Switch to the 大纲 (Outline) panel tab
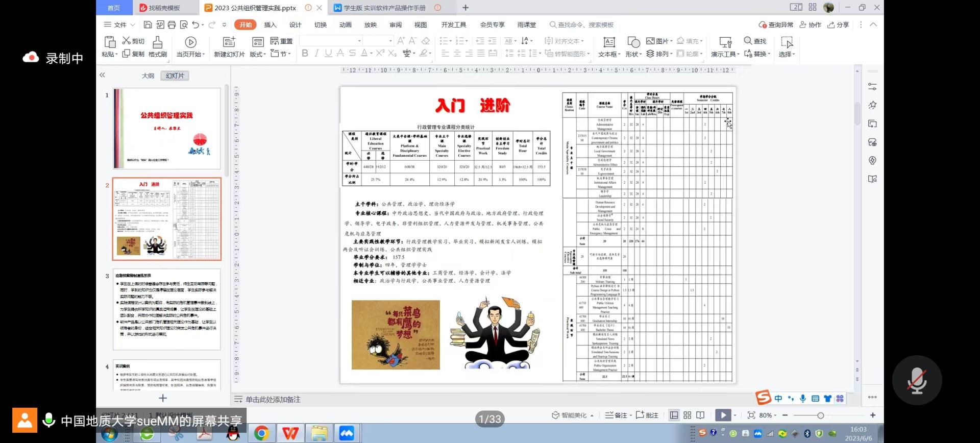This screenshot has width=980, height=443. tap(148, 76)
